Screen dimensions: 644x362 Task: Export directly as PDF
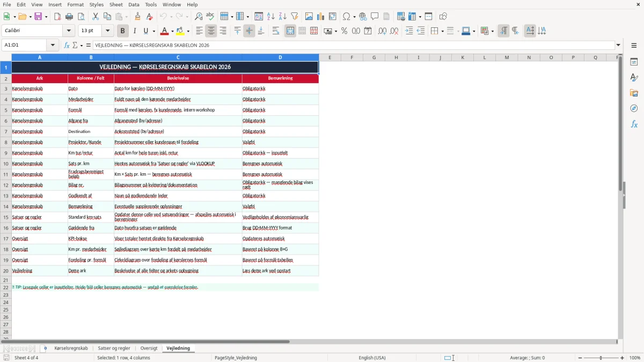pos(57,17)
